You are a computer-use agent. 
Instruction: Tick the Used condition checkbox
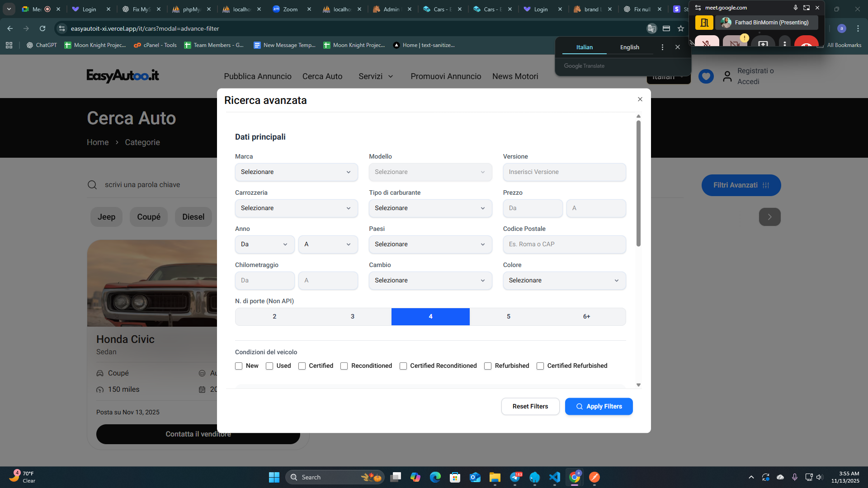coord(269,366)
